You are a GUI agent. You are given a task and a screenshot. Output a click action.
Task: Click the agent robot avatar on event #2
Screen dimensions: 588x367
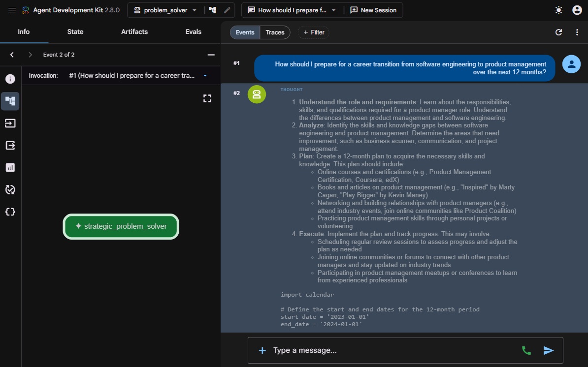pyautogui.click(x=257, y=94)
